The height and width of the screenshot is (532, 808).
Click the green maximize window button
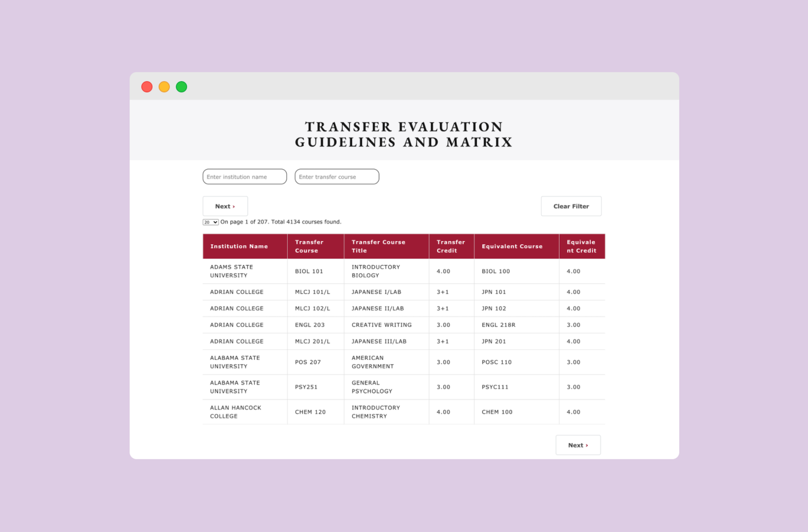(181, 87)
